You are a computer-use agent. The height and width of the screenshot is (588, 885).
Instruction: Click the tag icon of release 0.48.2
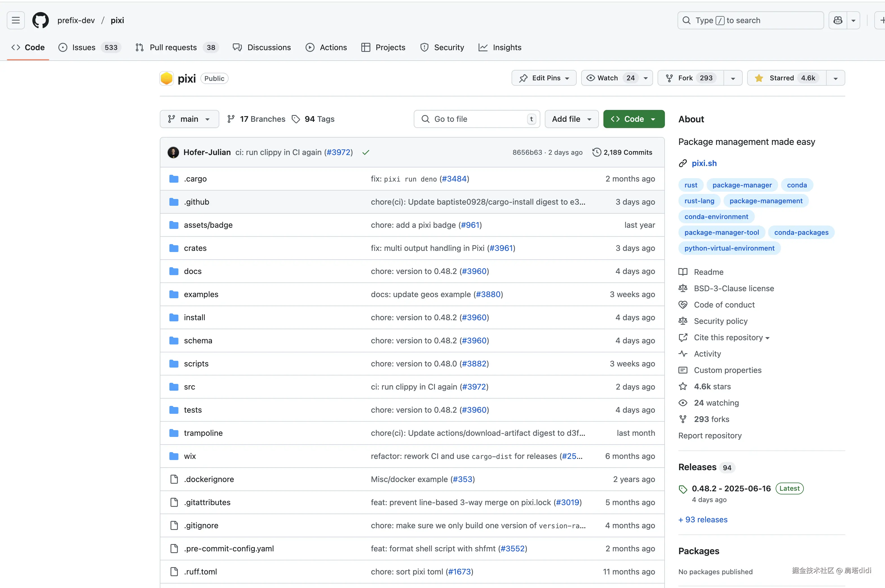(683, 489)
